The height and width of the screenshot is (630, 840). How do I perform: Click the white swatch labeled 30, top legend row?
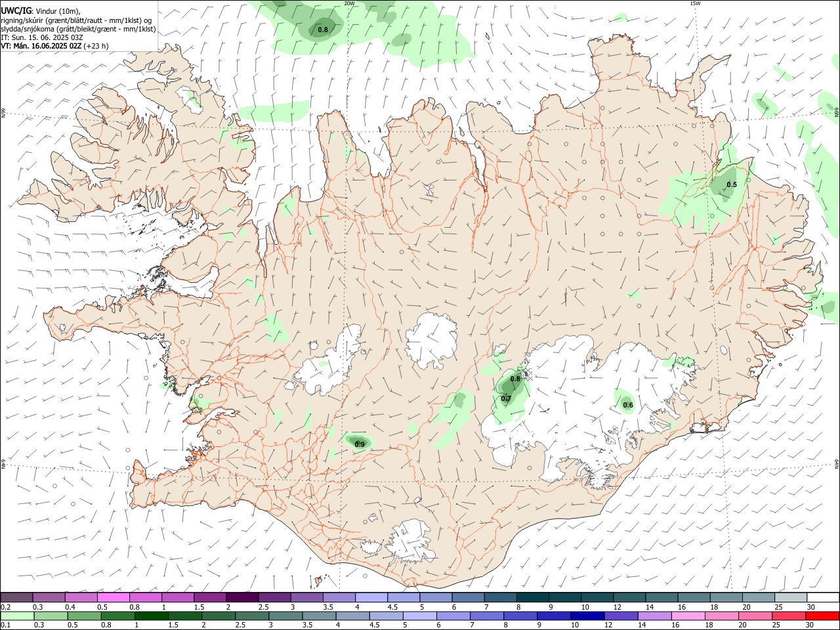click(x=822, y=597)
